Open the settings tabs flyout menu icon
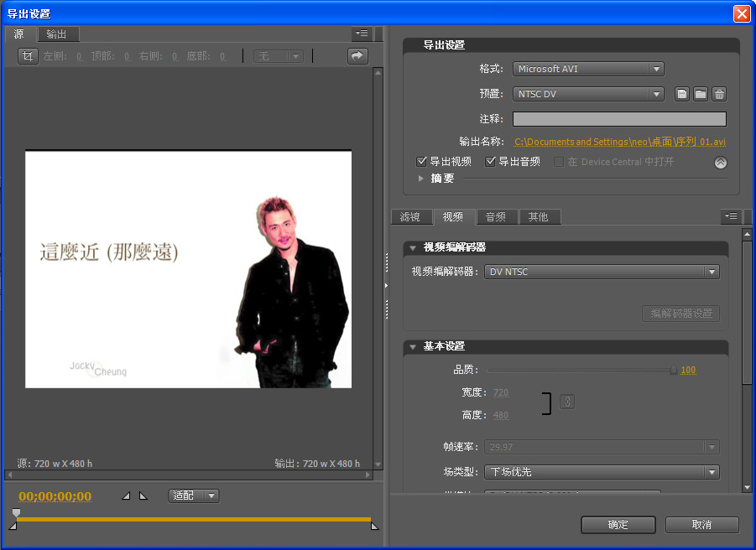 click(732, 216)
